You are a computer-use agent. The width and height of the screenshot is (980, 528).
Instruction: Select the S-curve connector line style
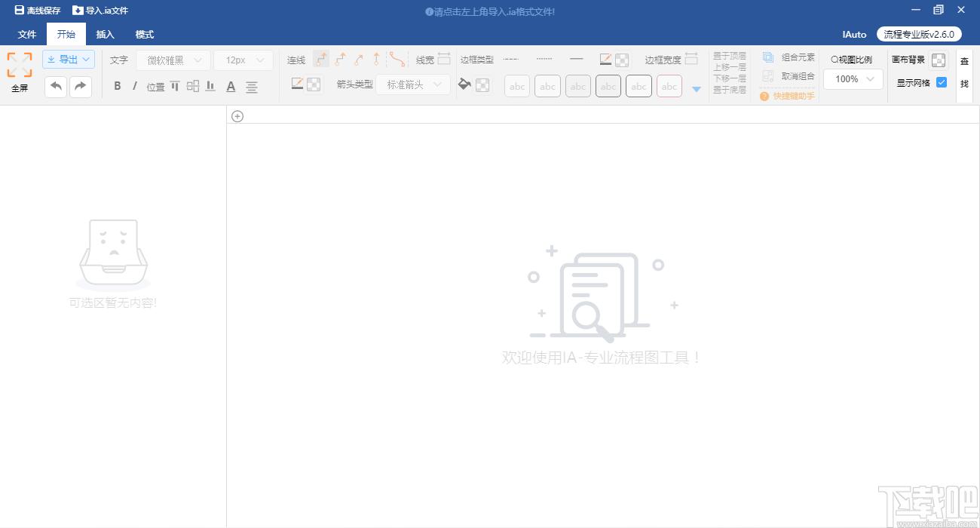tap(397, 59)
